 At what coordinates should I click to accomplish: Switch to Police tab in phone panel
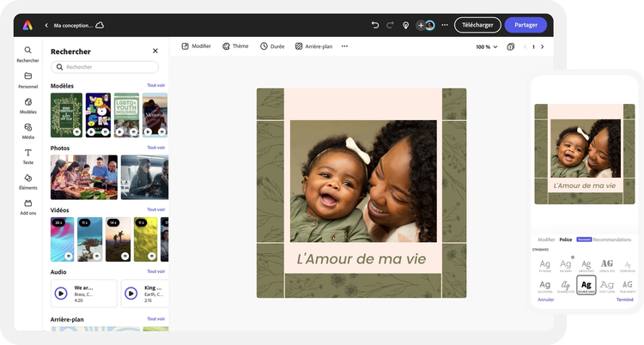click(x=566, y=239)
